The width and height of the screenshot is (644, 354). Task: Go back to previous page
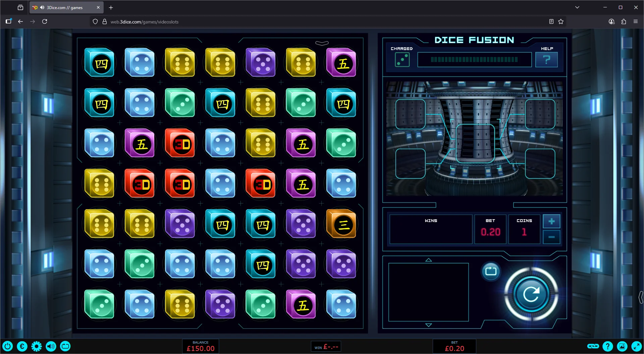click(20, 21)
